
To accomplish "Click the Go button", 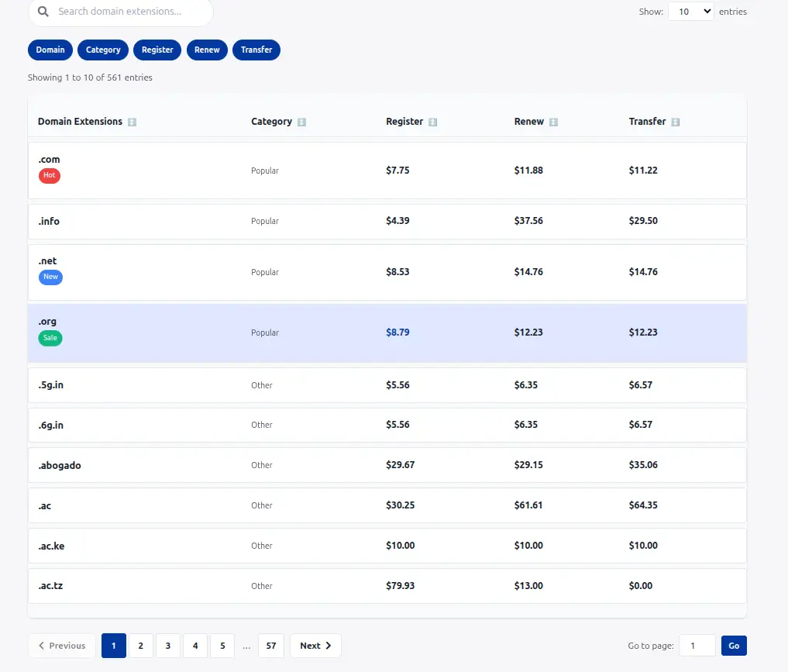I will [734, 646].
